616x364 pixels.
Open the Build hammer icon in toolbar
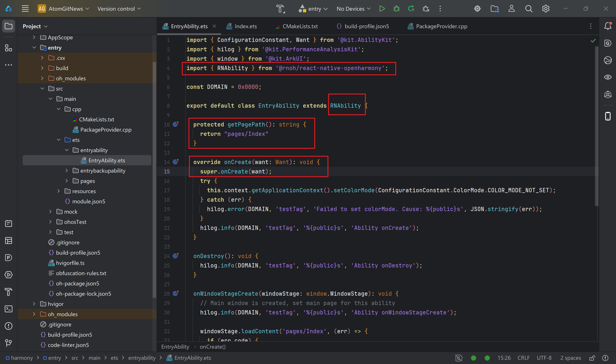click(280, 9)
